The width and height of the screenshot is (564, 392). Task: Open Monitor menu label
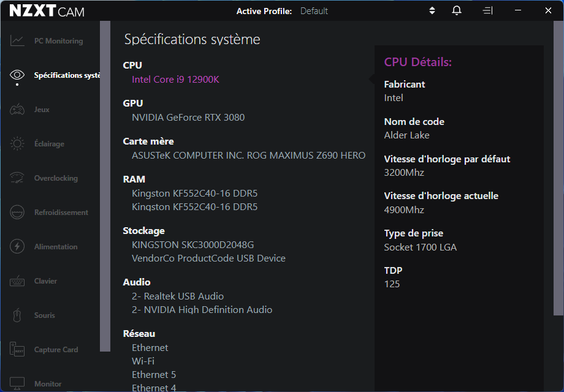[x=48, y=384]
